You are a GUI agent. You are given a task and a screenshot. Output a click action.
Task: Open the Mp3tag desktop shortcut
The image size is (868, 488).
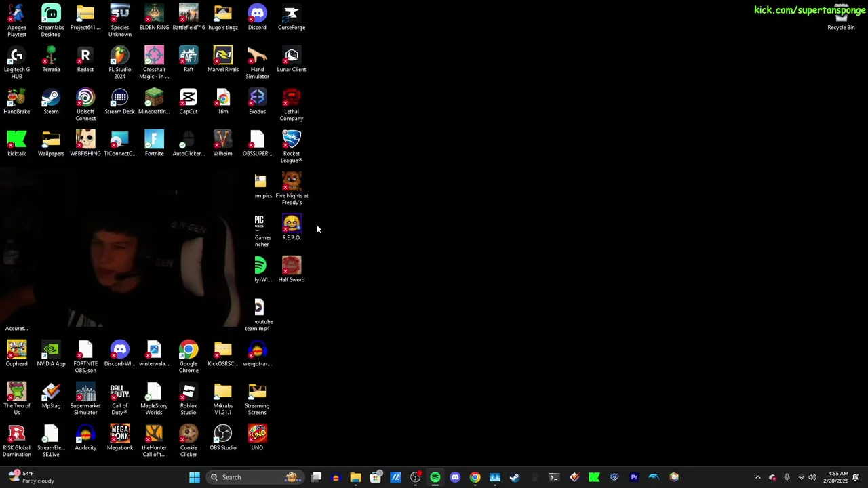click(x=51, y=396)
